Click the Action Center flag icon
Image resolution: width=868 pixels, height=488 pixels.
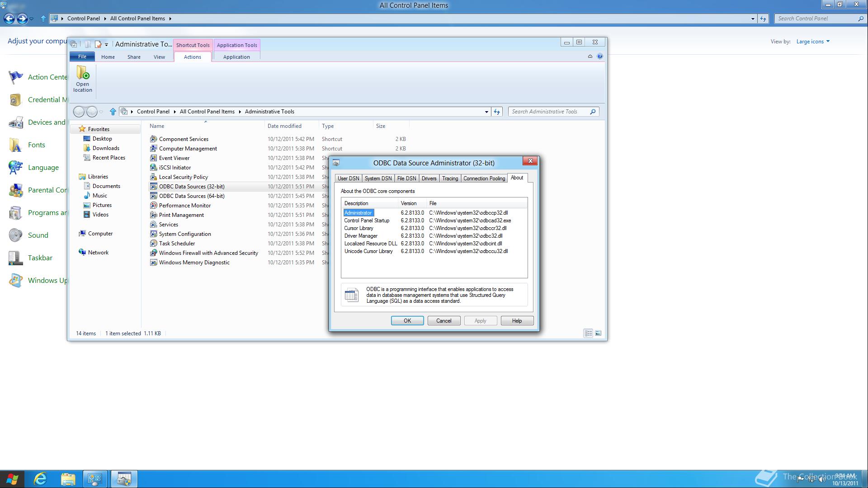[16, 77]
